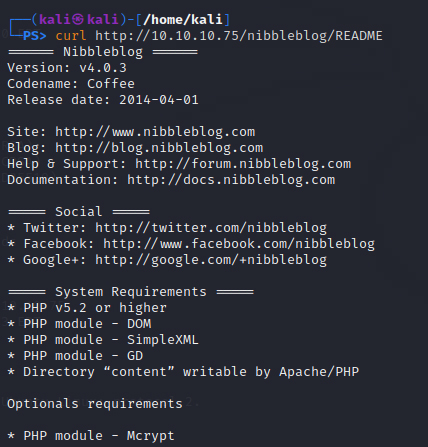Click the curl command word
The width and height of the screenshot is (428, 447).
click(71, 36)
